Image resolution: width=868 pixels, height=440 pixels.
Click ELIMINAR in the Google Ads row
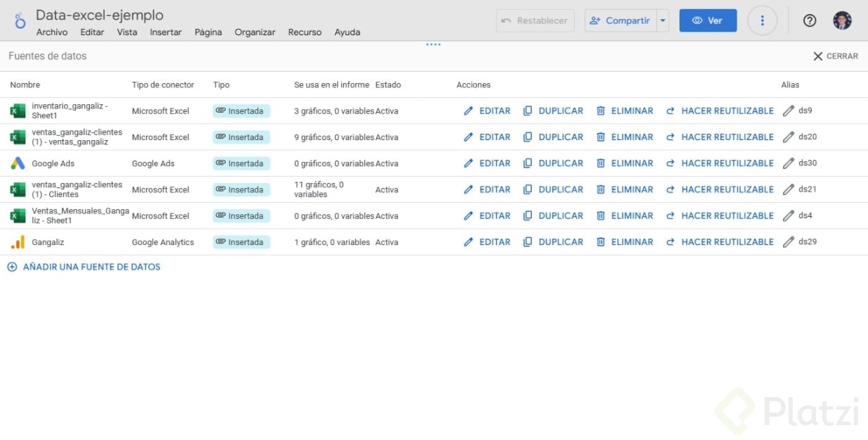point(625,163)
